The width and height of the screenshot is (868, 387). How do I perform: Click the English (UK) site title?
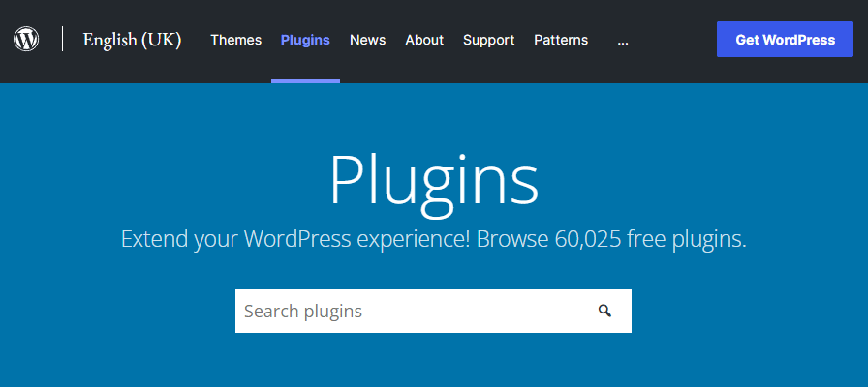[x=132, y=40]
